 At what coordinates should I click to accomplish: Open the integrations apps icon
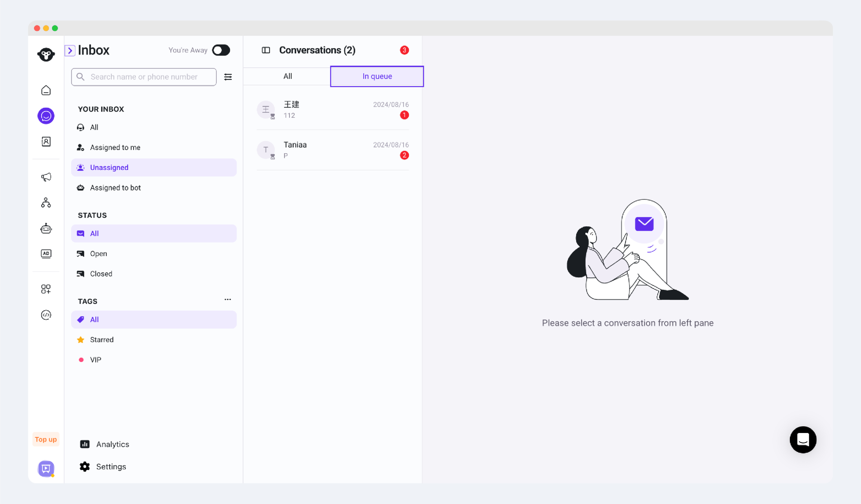(46, 289)
